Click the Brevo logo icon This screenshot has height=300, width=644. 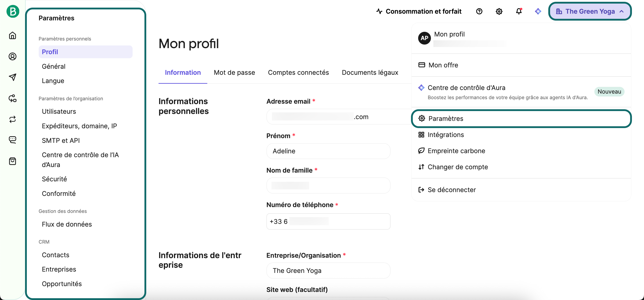pos(13,11)
